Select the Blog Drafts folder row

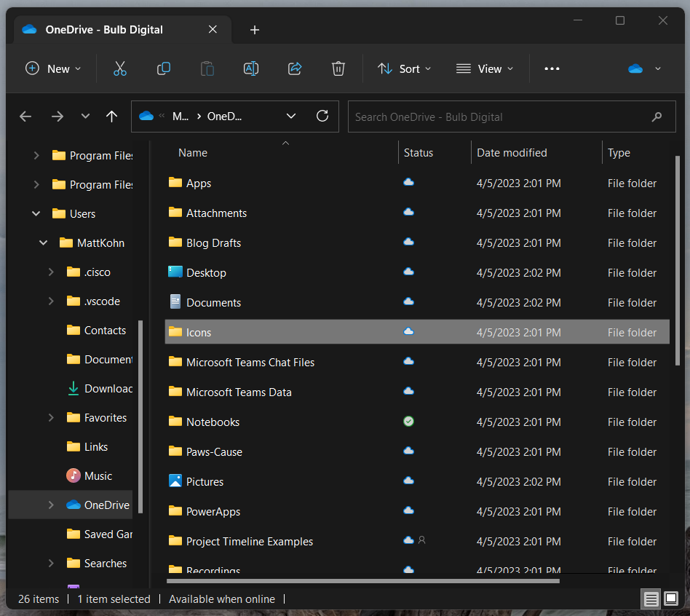click(x=417, y=242)
